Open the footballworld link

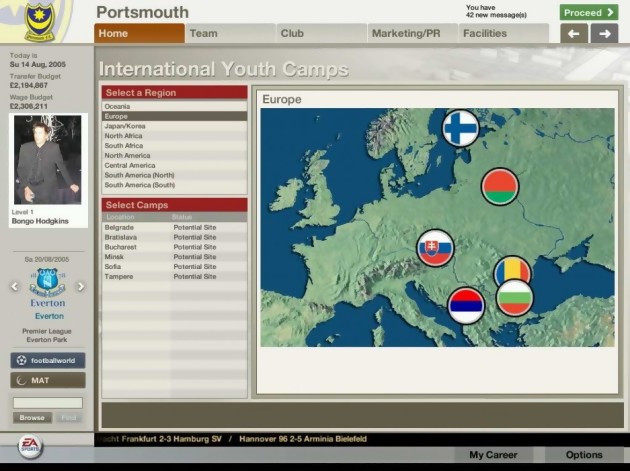48,360
